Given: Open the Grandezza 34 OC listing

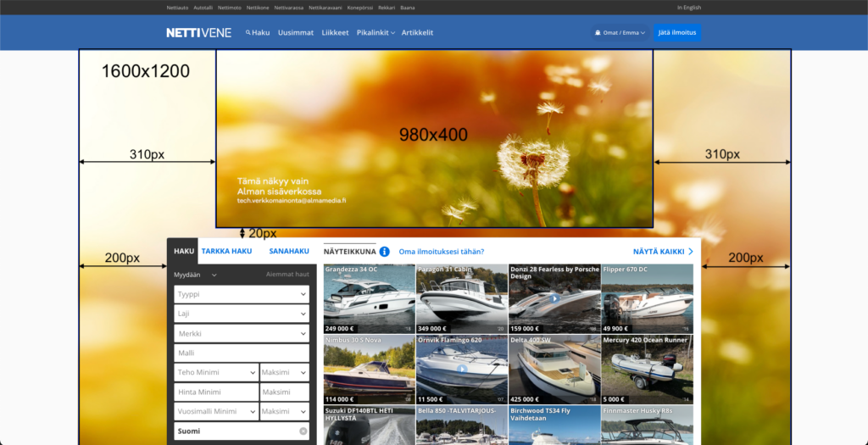Looking at the screenshot, I should [x=370, y=298].
